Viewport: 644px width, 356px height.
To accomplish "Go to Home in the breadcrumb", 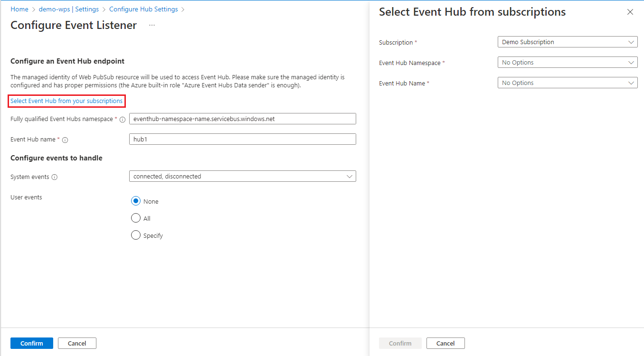I will 19,9.
